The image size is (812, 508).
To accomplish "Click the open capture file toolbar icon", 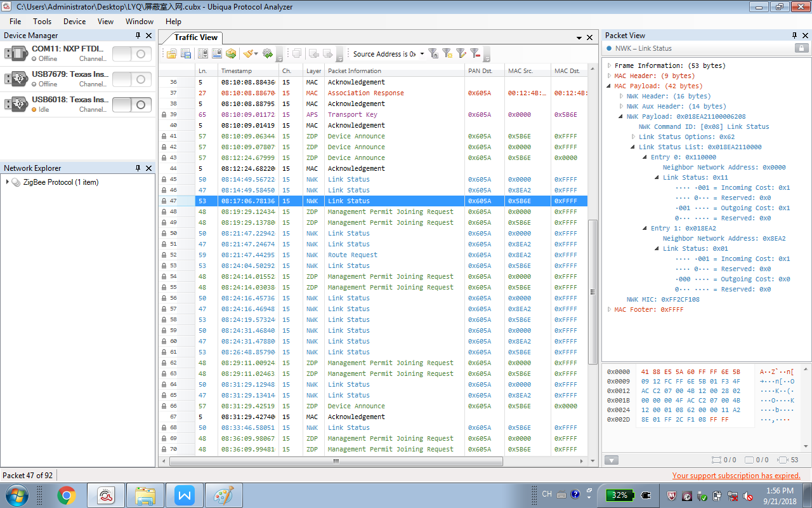I will click(x=171, y=54).
